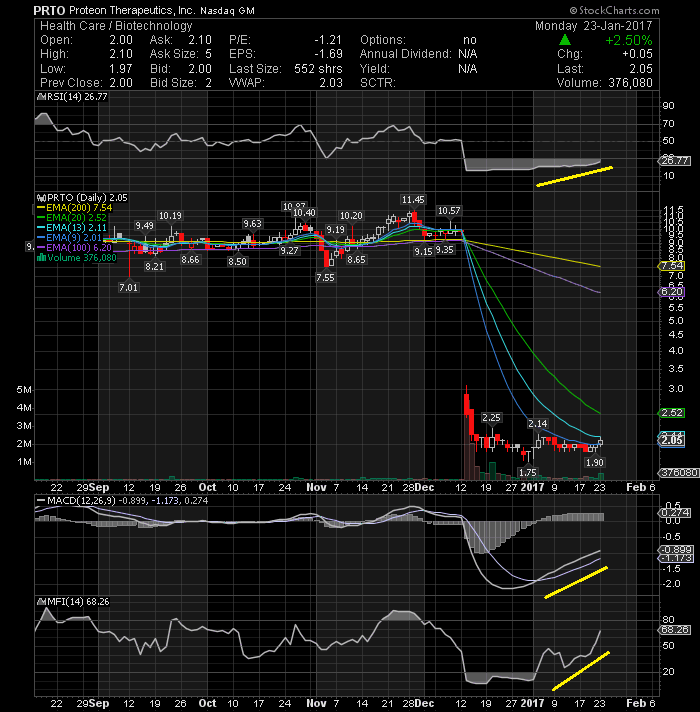The height and width of the screenshot is (712, 700).
Task: Click the Annual Dividend N/A value
Action: [467, 54]
